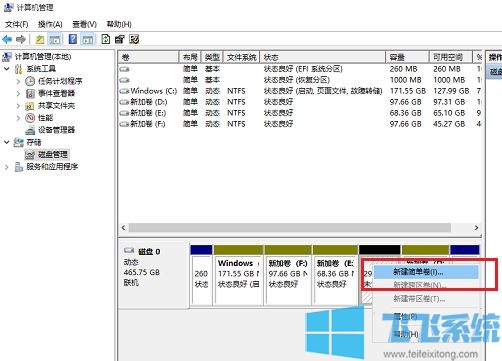Viewport: 502px width, 361px height.
Task: Sort by the 文件系统 column header
Action: (x=241, y=57)
